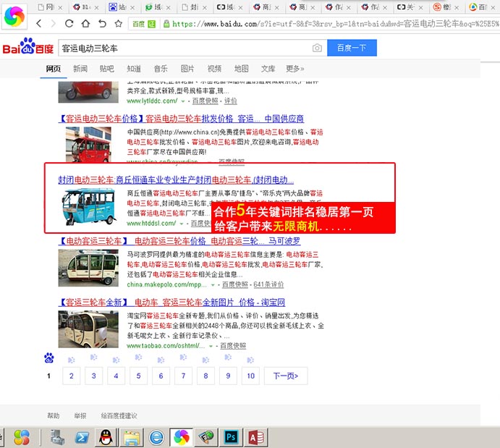Click 百度快照 beside www.taobao.com

233,346
